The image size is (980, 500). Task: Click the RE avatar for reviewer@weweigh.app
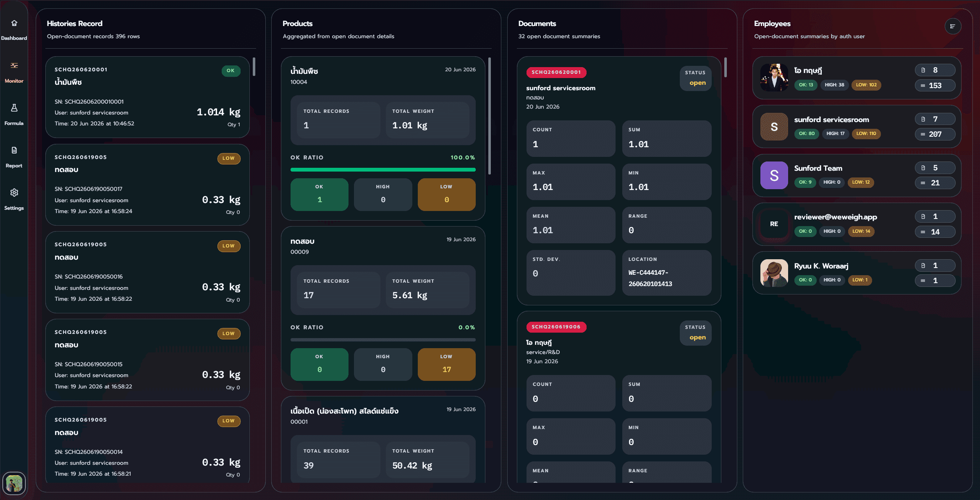click(x=774, y=224)
